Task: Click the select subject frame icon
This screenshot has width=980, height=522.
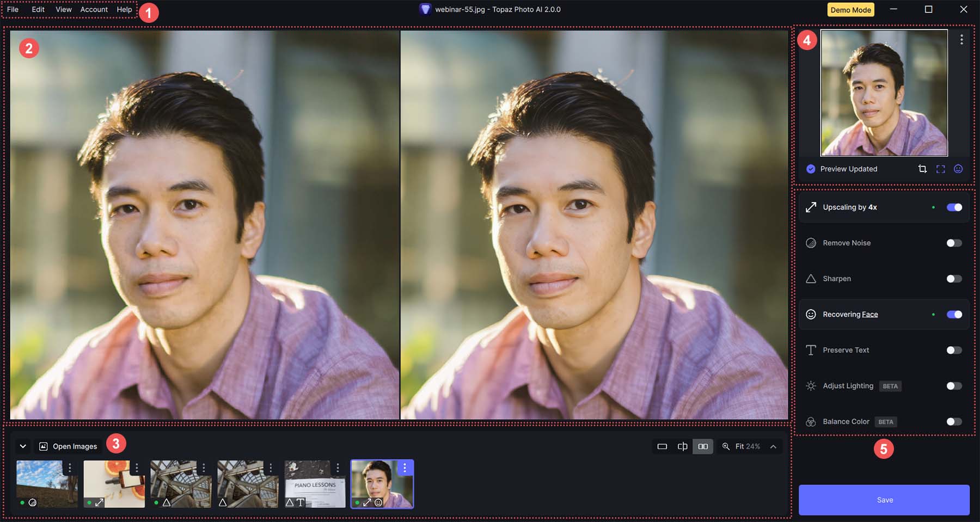Action: coord(940,169)
